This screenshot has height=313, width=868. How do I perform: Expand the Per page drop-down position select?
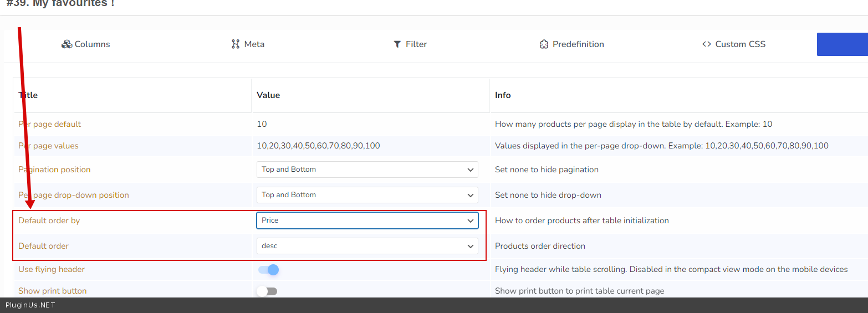pos(367,195)
